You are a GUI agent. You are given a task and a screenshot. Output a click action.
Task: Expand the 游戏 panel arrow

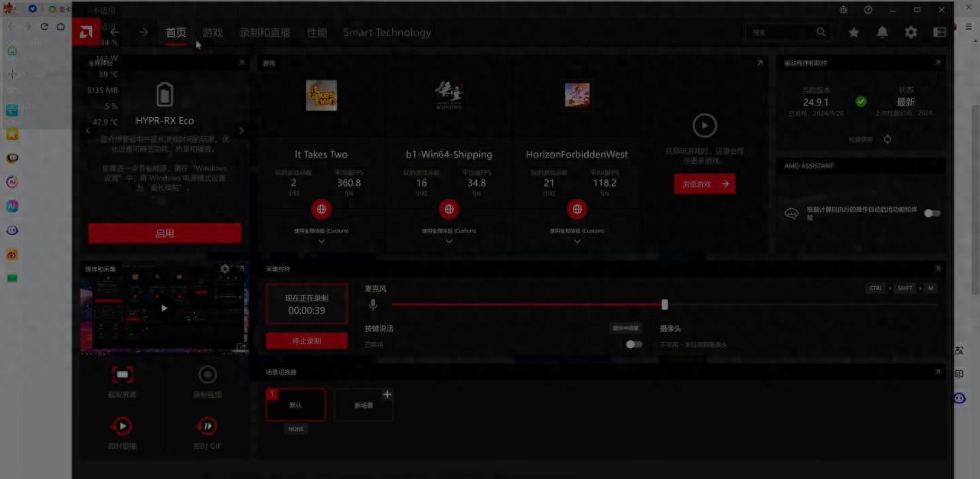[759, 63]
